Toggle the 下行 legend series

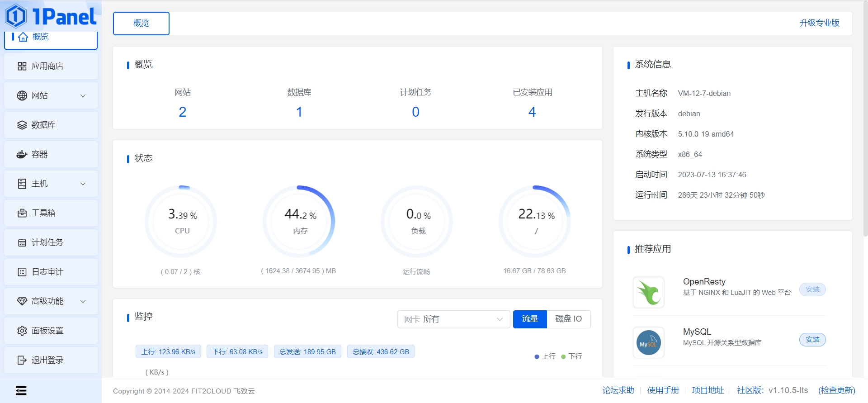click(571, 356)
